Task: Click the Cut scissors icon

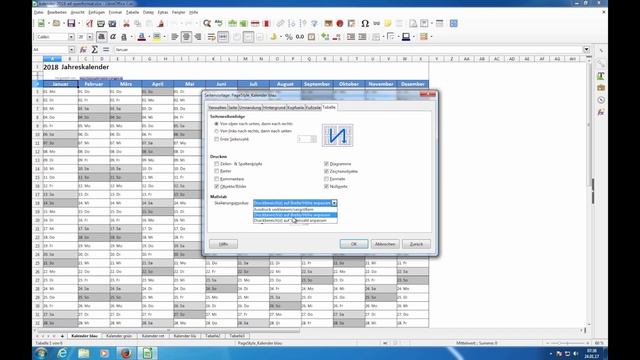Action: (127, 23)
